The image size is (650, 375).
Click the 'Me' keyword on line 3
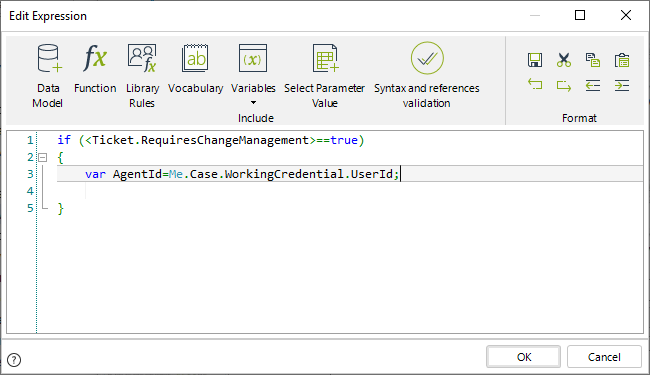tap(176, 174)
